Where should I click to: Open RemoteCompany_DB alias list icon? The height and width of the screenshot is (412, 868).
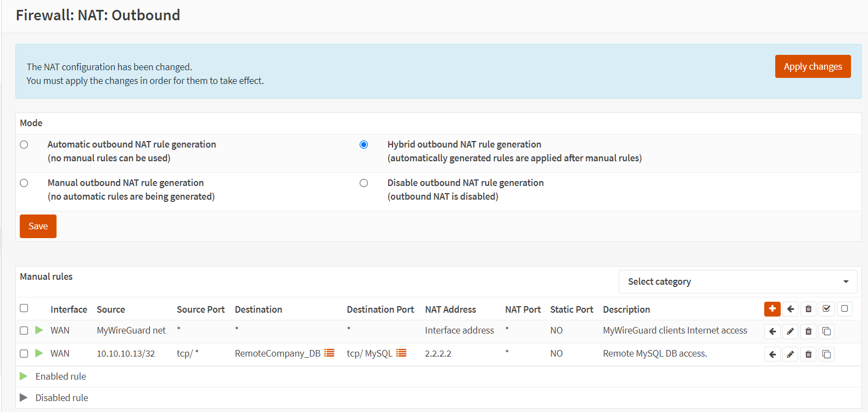point(329,353)
